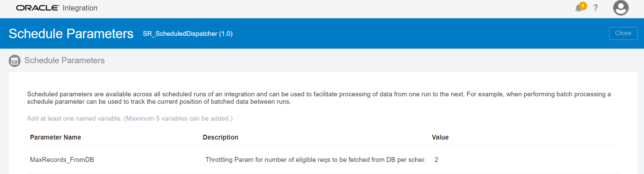
Task: Click empty area of the blue header banner
Action: point(397,34)
